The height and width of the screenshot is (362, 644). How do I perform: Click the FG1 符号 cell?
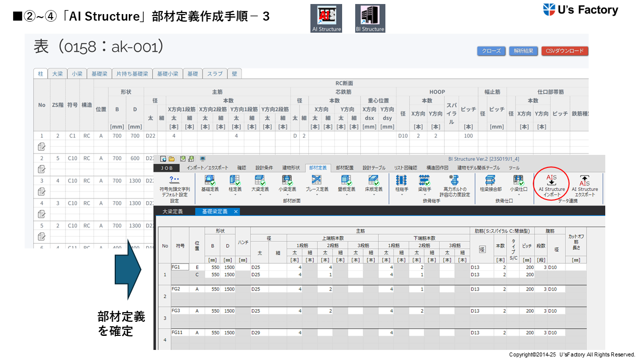click(180, 267)
